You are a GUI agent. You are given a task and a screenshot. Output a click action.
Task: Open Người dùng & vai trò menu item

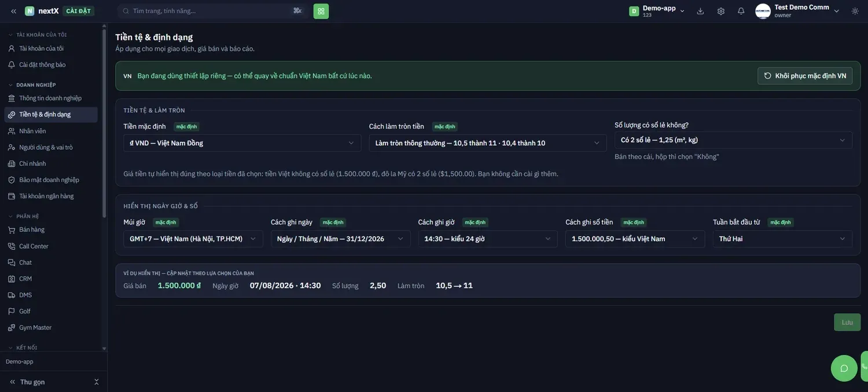click(51, 147)
